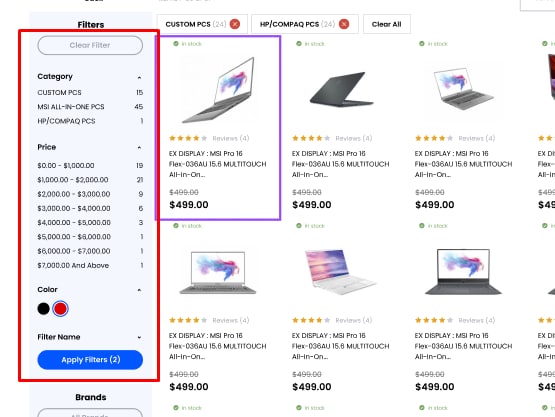
Task: Collapse the Category filter section
Action: coord(139,77)
